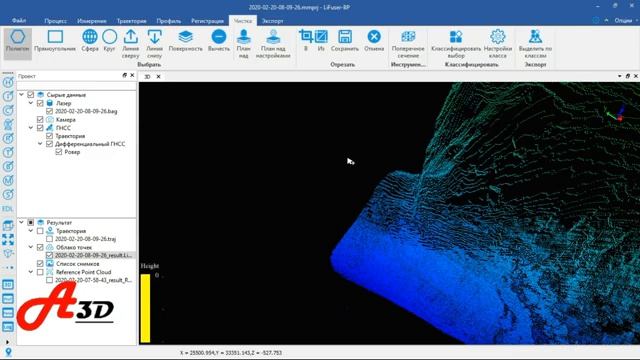Activate the Линия сверху tool
Screen dimensions: 640x360
(131, 44)
